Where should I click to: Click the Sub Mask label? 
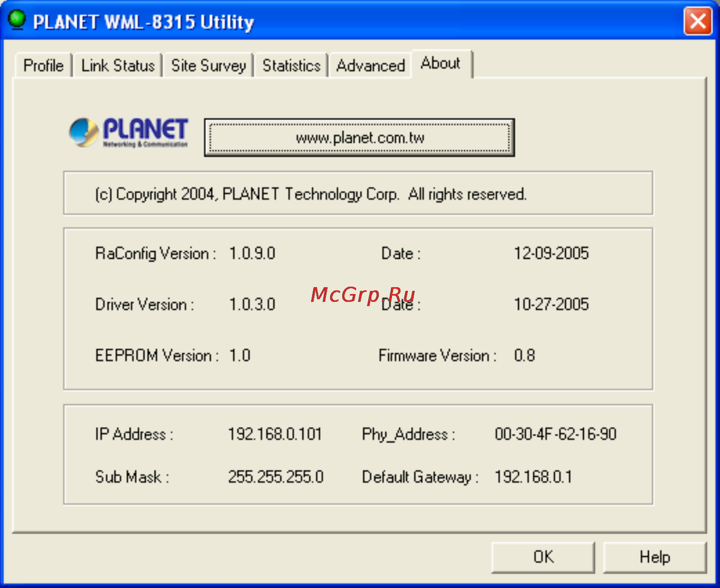coord(132,477)
